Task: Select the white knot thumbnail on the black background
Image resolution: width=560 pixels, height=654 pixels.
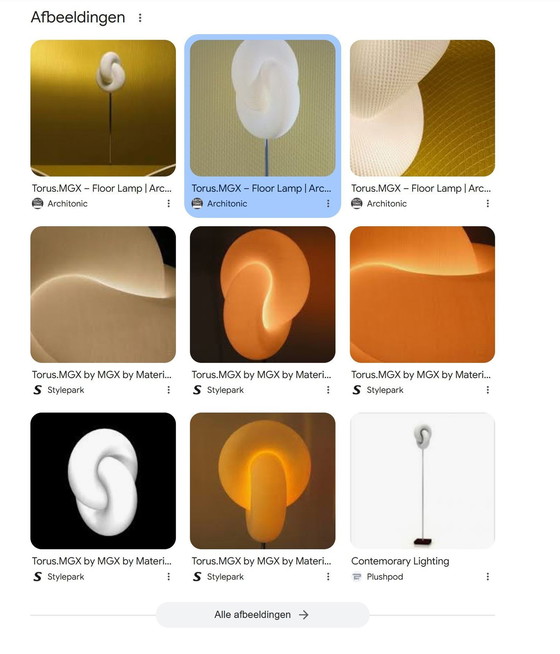Action: coord(103,480)
